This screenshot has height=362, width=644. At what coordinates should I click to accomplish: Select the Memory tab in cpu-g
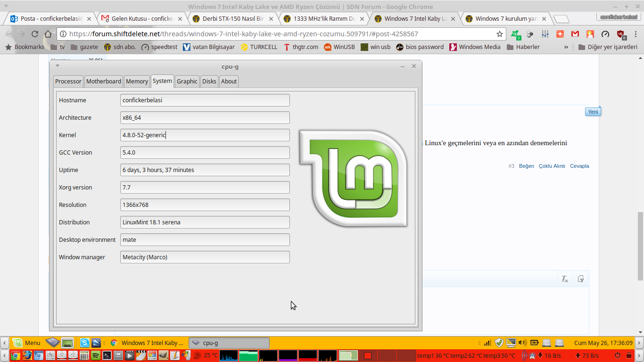[x=137, y=81]
